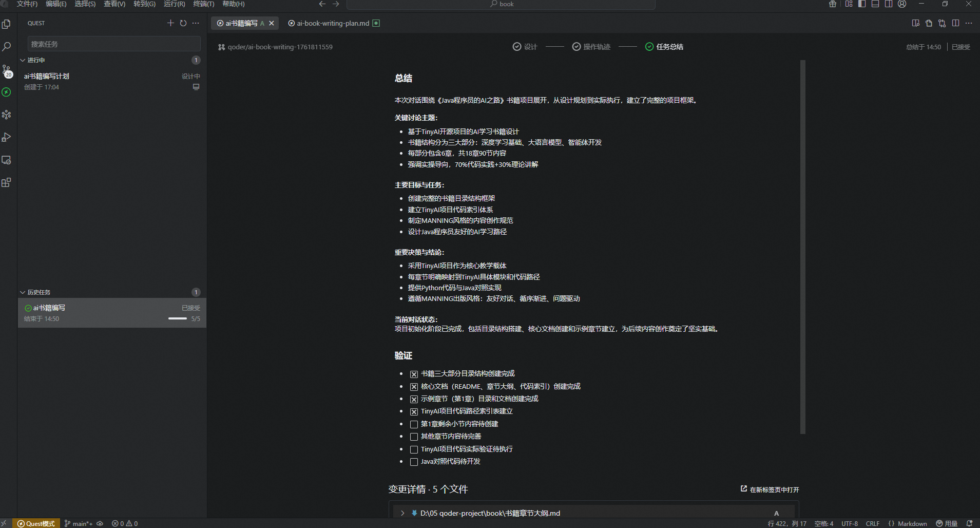Select the Search icon in the sidebar
This screenshot has height=528, width=980.
pyautogui.click(x=7, y=46)
